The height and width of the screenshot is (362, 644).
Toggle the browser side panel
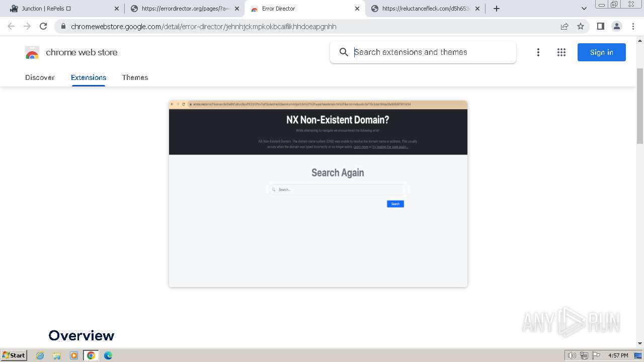click(601, 26)
